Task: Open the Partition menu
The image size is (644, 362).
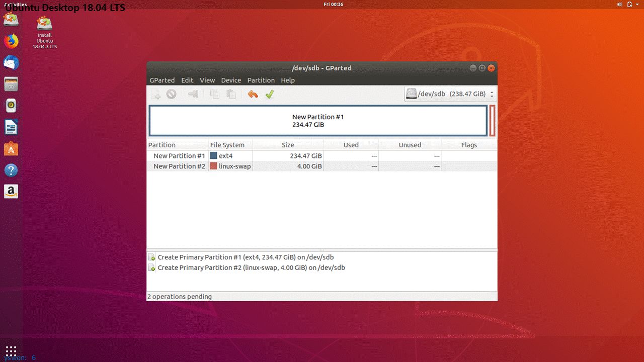Action: (261, 80)
